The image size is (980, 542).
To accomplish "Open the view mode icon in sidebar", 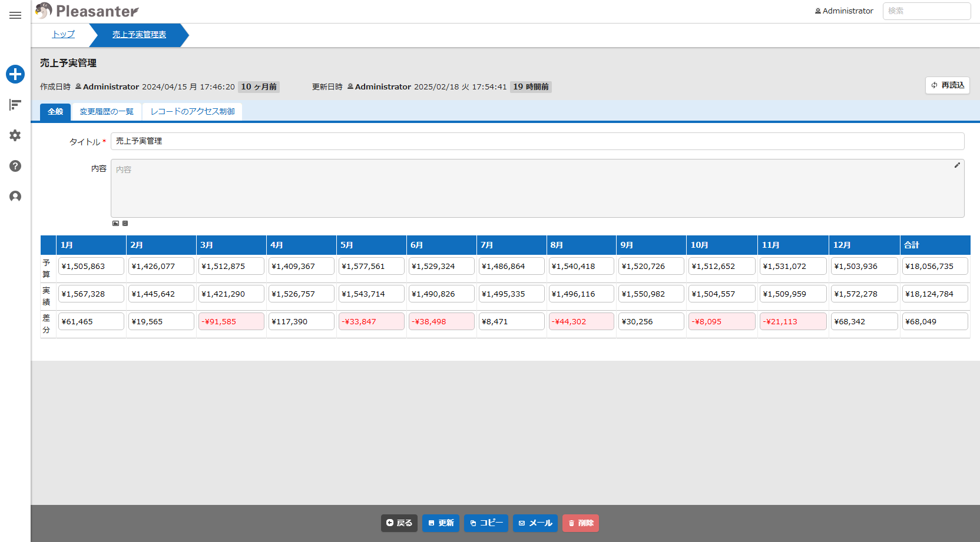I will pyautogui.click(x=15, y=105).
